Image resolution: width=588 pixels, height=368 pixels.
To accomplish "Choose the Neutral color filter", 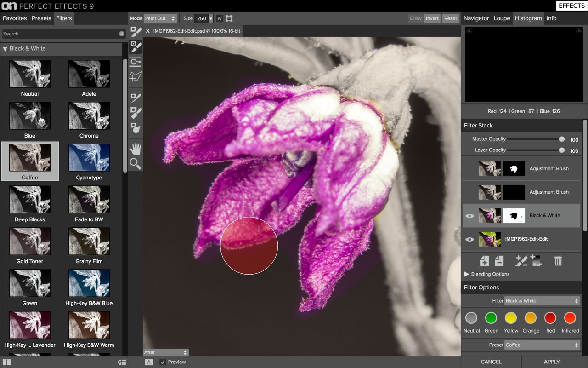I will click(x=471, y=318).
